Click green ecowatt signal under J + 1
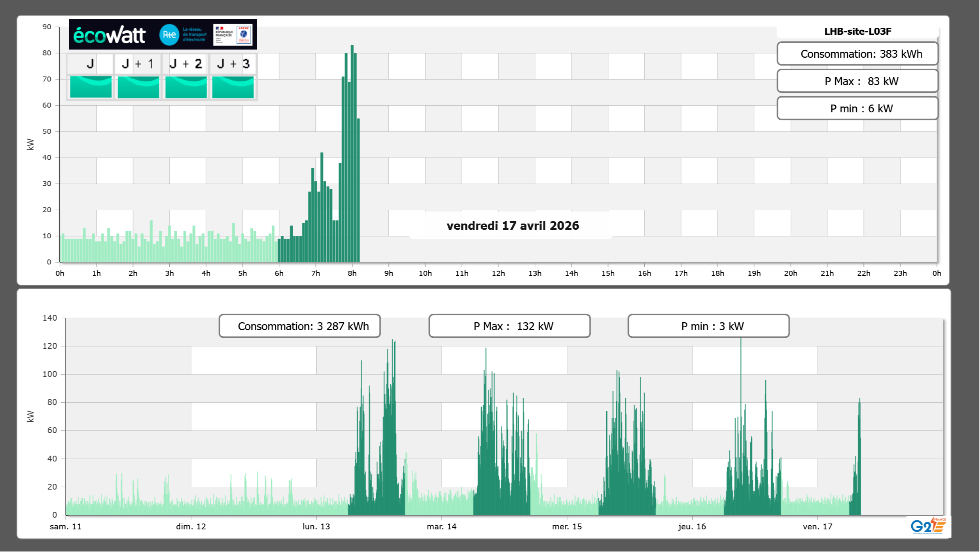The image size is (980, 552). pos(139,87)
